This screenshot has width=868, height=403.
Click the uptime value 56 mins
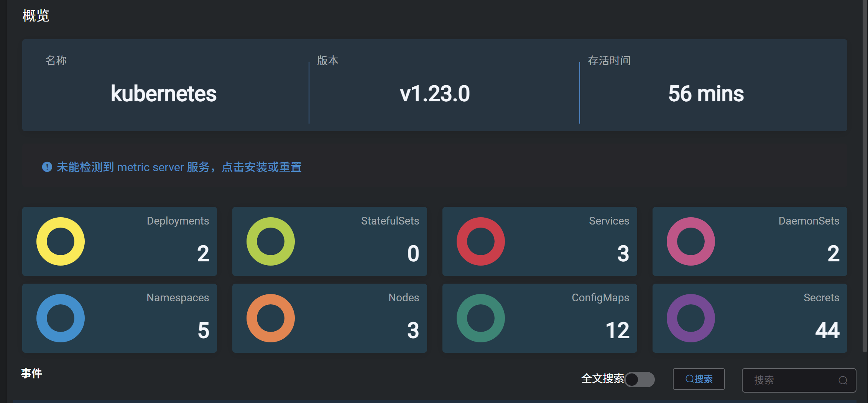[x=706, y=94]
